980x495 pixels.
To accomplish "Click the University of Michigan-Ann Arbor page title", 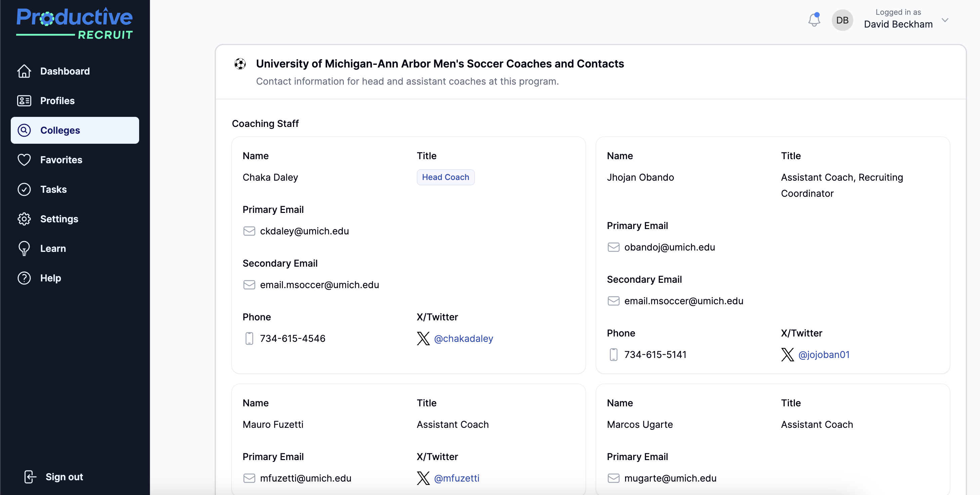I will point(440,63).
